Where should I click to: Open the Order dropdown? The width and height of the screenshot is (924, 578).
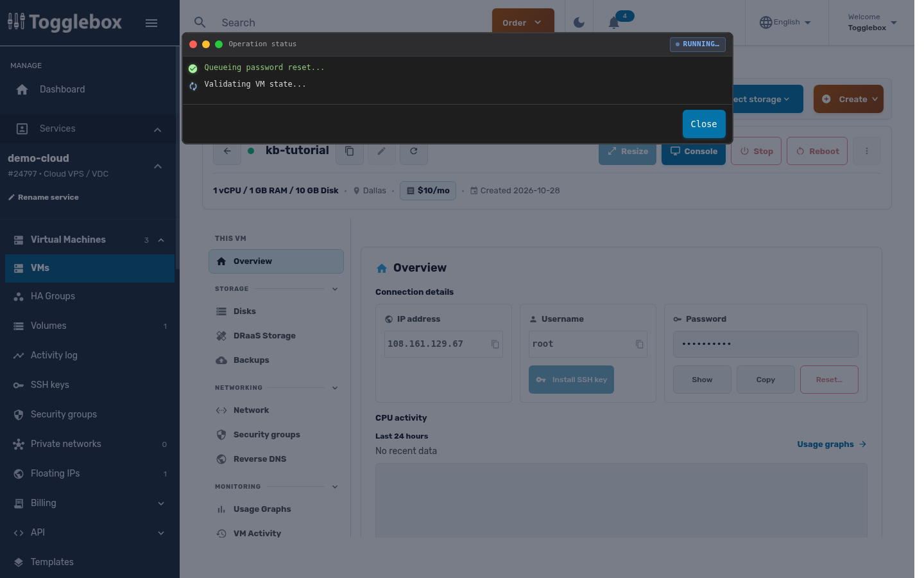coord(523,22)
